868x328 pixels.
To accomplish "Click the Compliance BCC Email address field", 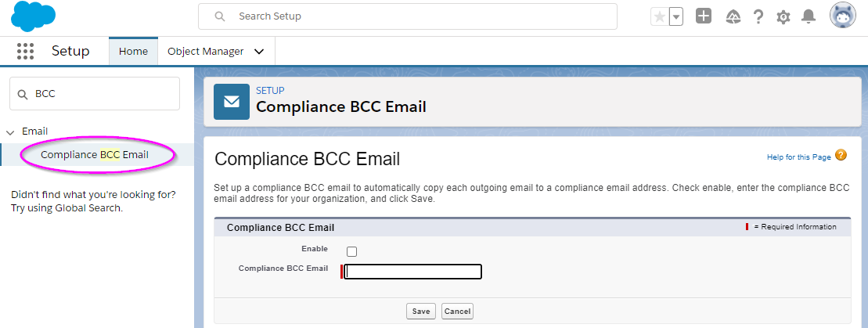I will coord(413,272).
